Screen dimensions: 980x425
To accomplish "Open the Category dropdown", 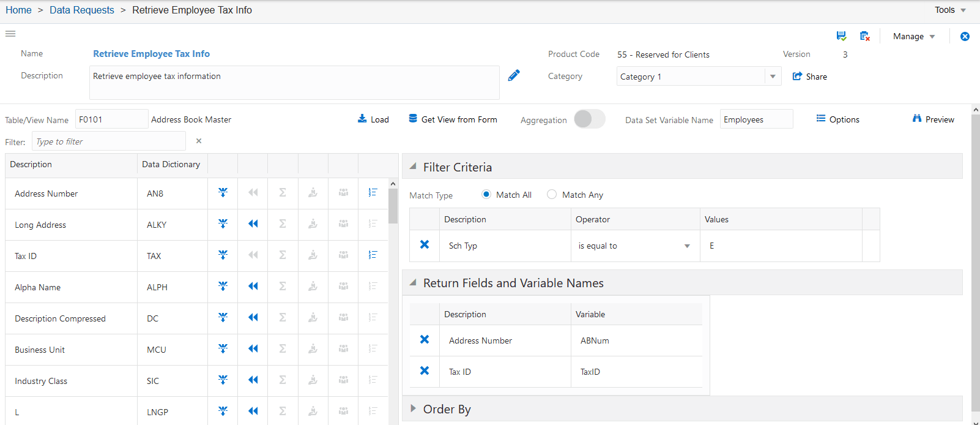I will tap(773, 77).
